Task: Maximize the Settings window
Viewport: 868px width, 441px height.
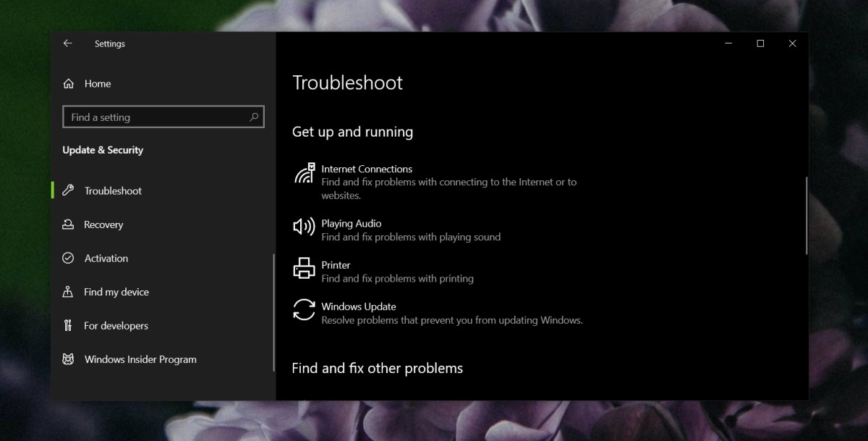Action: (x=760, y=43)
